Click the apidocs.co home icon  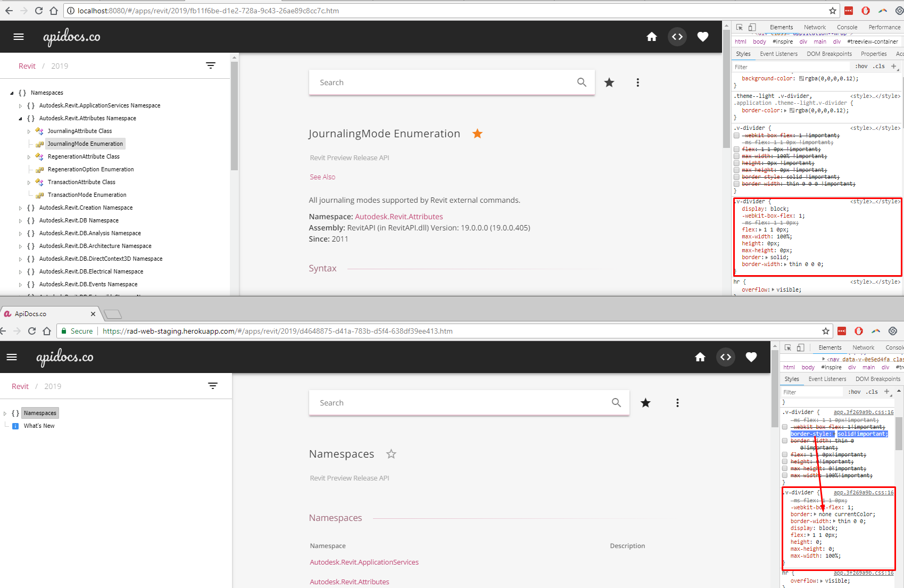pyautogui.click(x=652, y=37)
